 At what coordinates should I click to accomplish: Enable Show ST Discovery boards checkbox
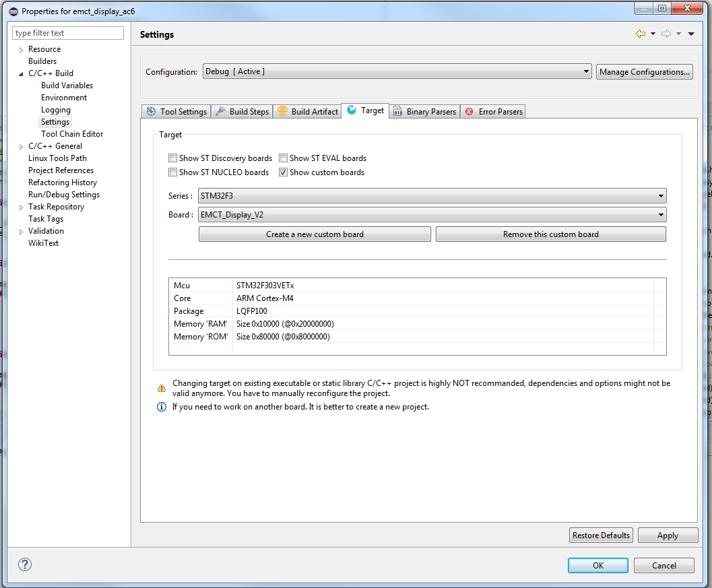coord(173,158)
